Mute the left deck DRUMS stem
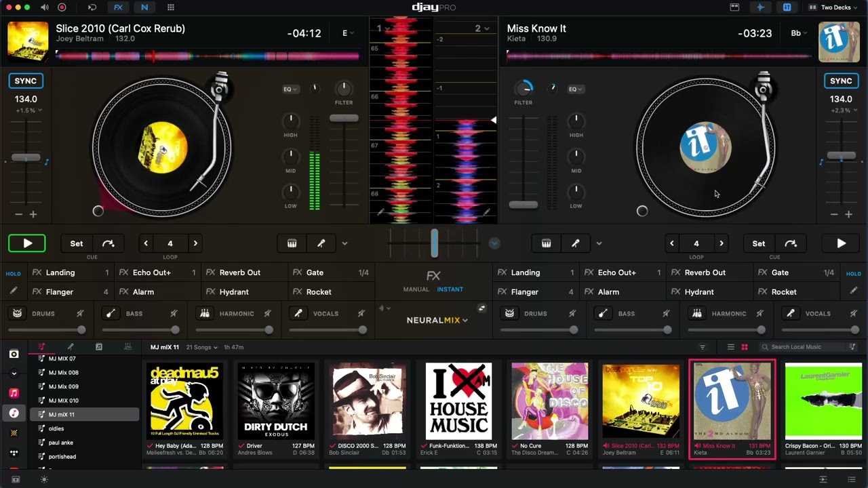This screenshot has width=868, height=488. [80, 313]
